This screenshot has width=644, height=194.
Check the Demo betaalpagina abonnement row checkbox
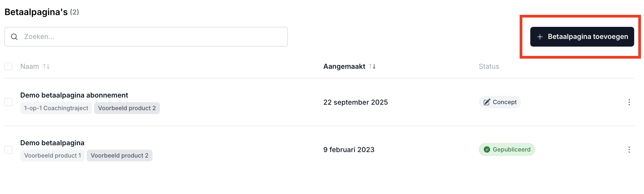pos(8,102)
